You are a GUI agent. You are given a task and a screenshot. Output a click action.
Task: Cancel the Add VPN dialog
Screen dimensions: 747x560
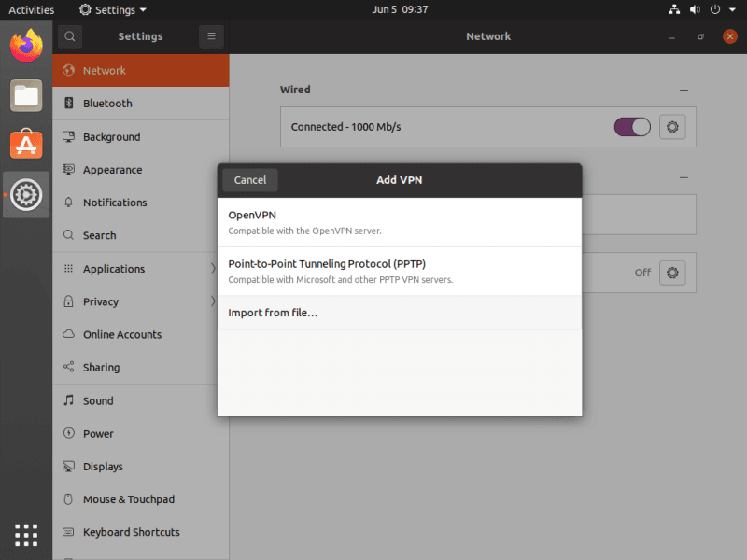point(250,180)
